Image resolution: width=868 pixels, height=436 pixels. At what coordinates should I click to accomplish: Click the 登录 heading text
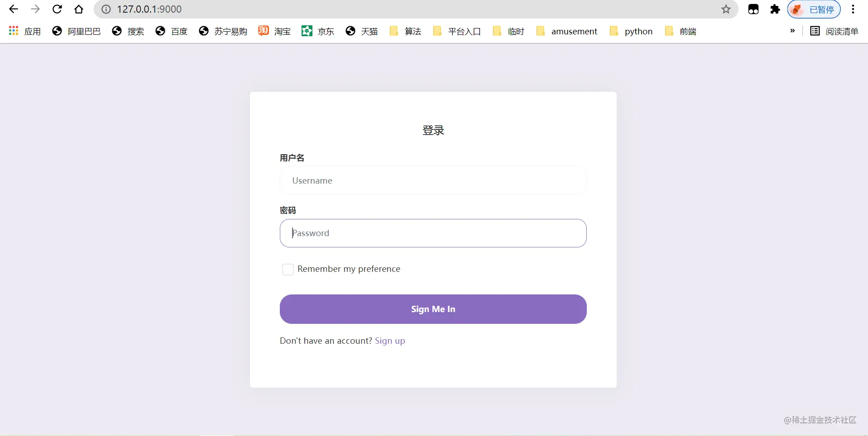(x=433, y=131)
